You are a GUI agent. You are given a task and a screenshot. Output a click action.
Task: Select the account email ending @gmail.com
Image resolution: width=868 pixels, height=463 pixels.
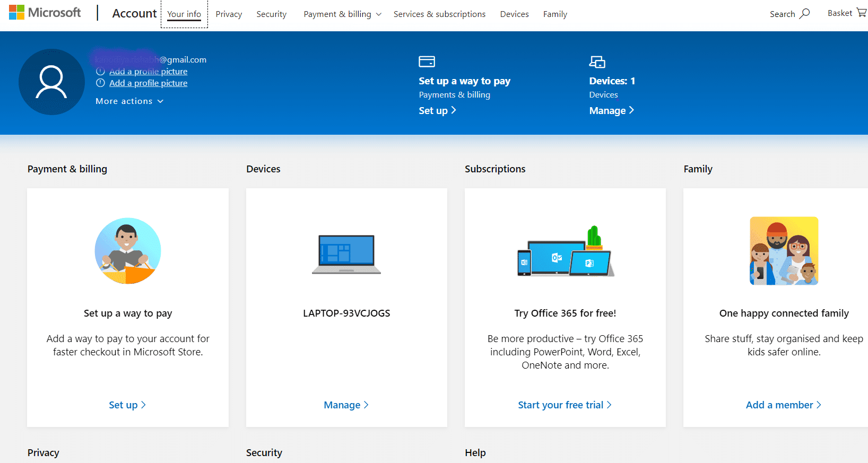151,59
